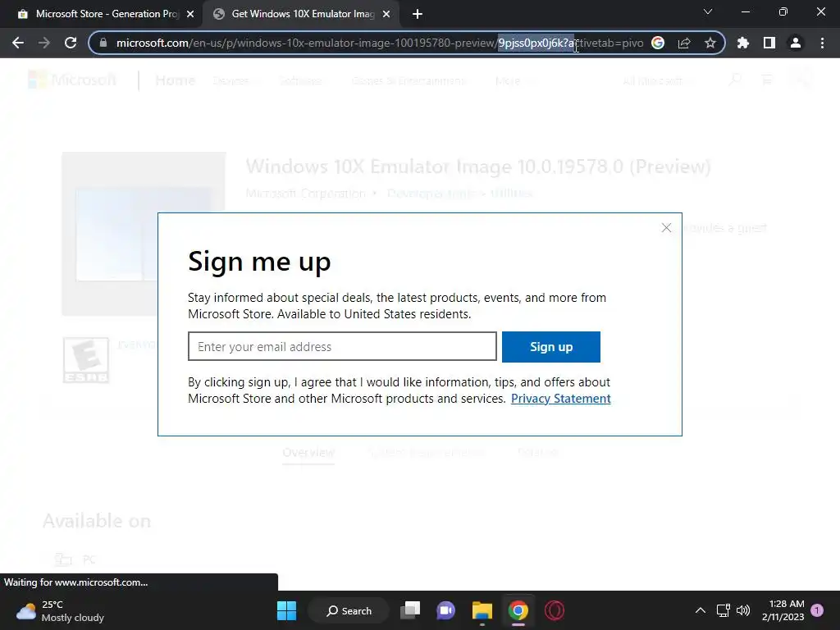Share this page using the share icon
The width and height of the screenshot is (840, 630).
pyautogui.click(x=684, y=43)
